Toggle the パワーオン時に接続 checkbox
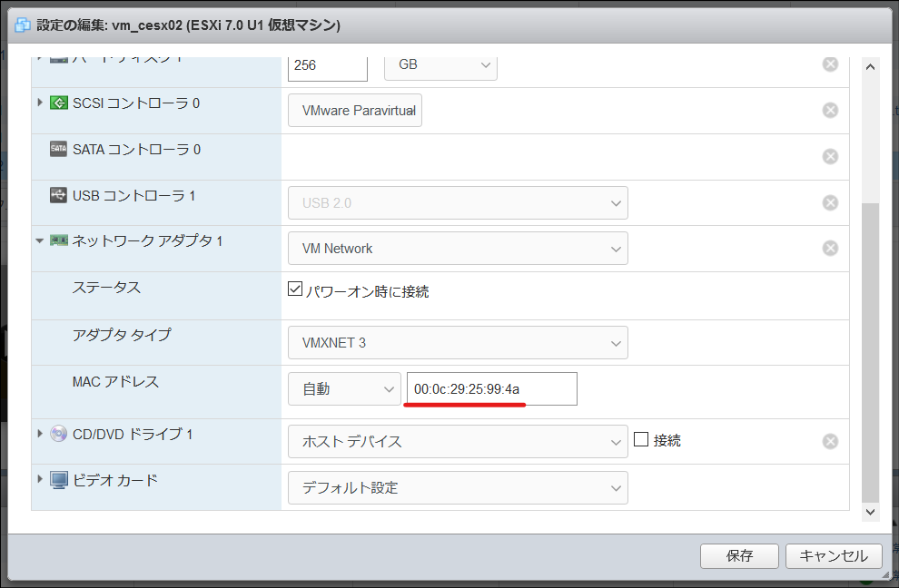 [x=295, y=289]
